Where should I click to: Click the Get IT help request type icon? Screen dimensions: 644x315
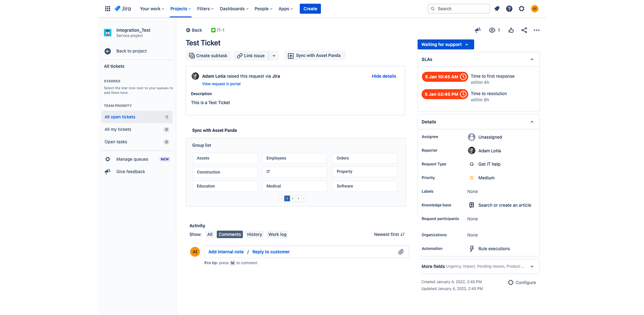(471, 164)
